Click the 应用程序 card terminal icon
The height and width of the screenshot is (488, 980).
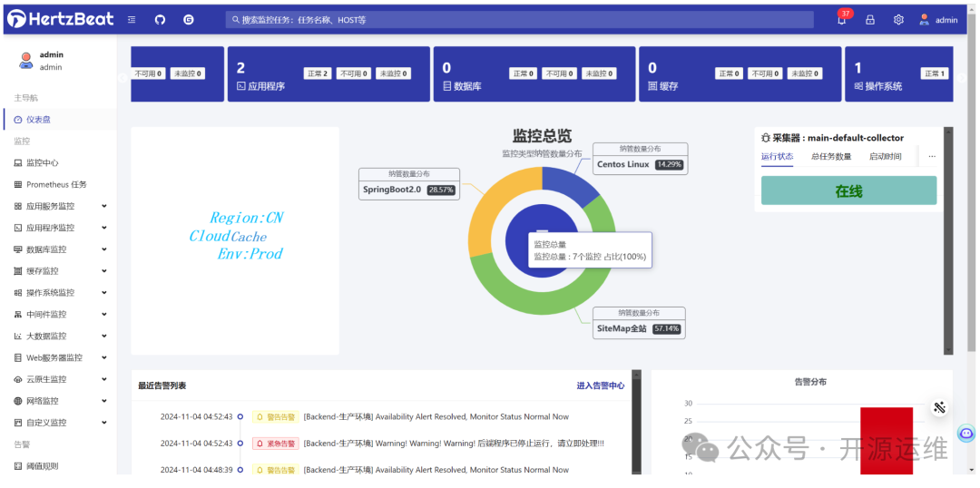point(241,86)
